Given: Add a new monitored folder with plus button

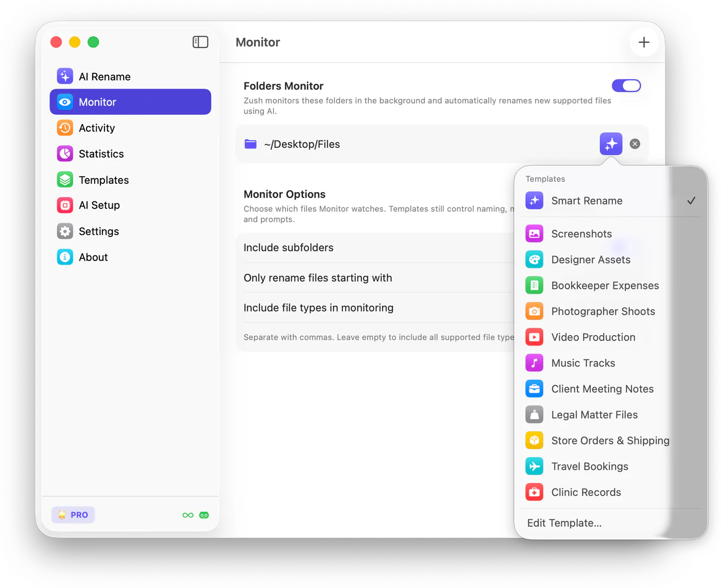Looking at the screenshot, I should click(644, 42).
